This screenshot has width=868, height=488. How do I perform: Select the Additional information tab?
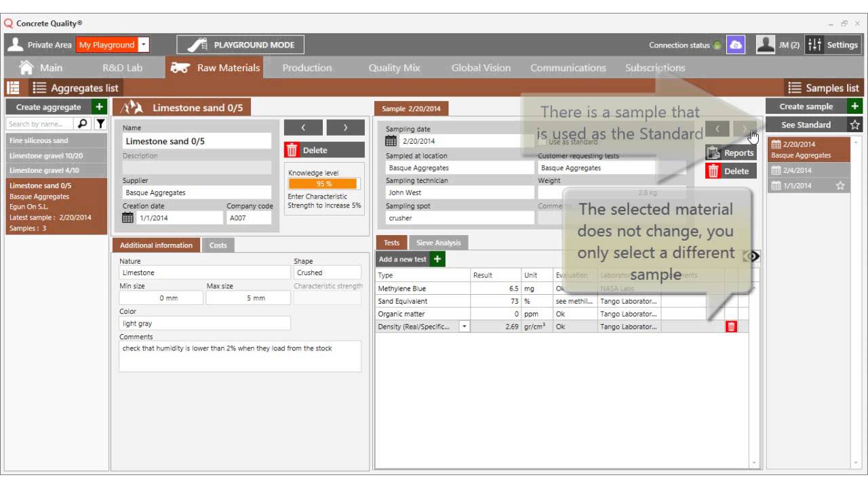coord(157,245)
